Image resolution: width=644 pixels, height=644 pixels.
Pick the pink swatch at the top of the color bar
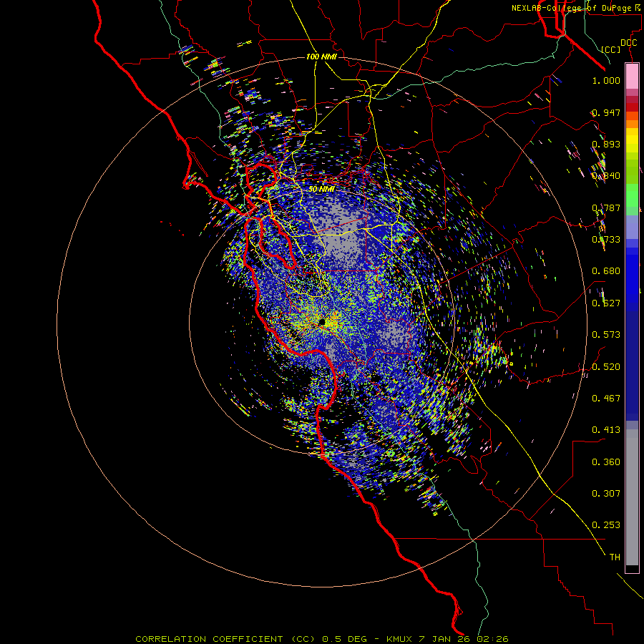point(632,76)
